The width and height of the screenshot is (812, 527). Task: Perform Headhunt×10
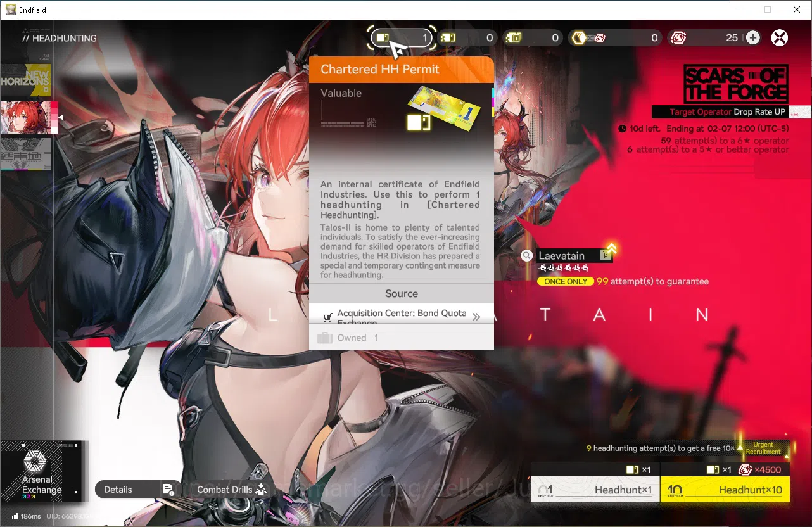pyautogui.click(x=725, y=490)
